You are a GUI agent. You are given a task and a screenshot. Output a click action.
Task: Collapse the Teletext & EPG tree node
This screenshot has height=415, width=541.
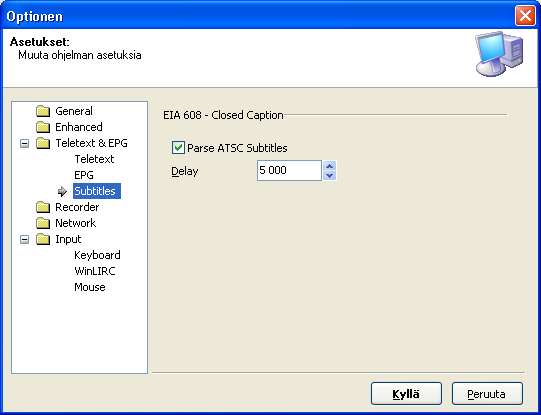pyautogui.click(x=24, y=144)
